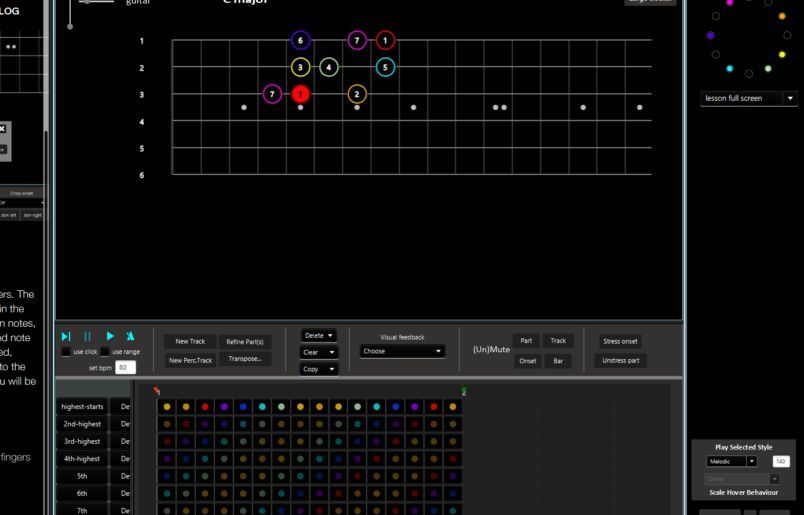The width and height of the screenshot is (804, 515).
Task: Click the cyan dot on the note circle
Action: (x=730, y=69)
